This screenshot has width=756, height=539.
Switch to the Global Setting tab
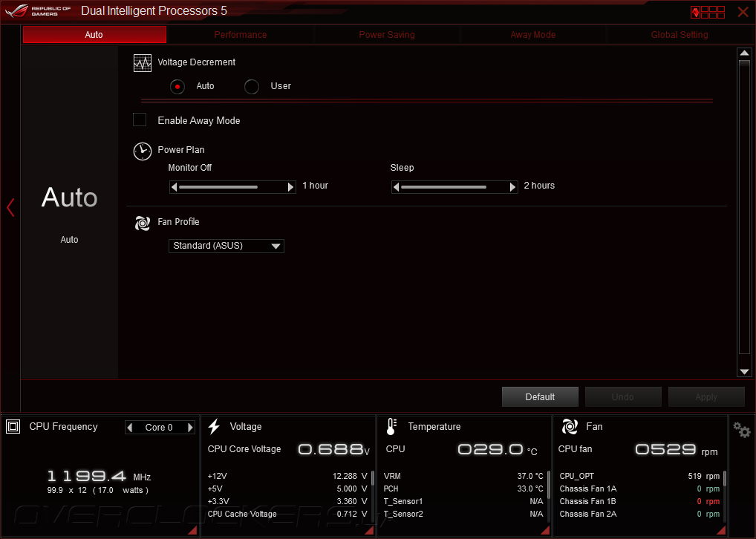(x=680, y=35)
